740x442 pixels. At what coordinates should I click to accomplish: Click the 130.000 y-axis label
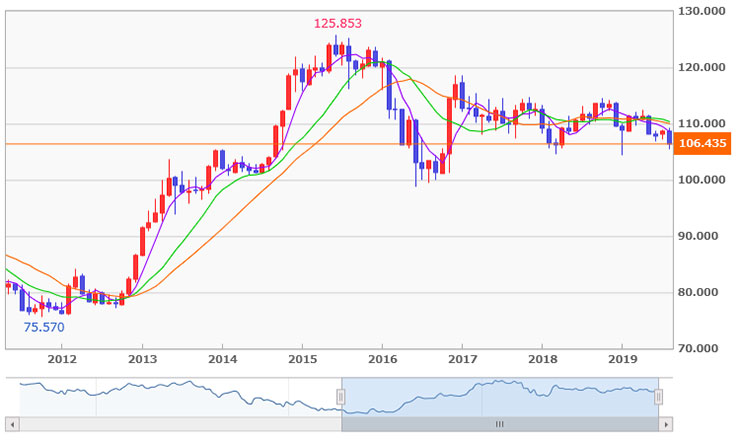[702, 11]
